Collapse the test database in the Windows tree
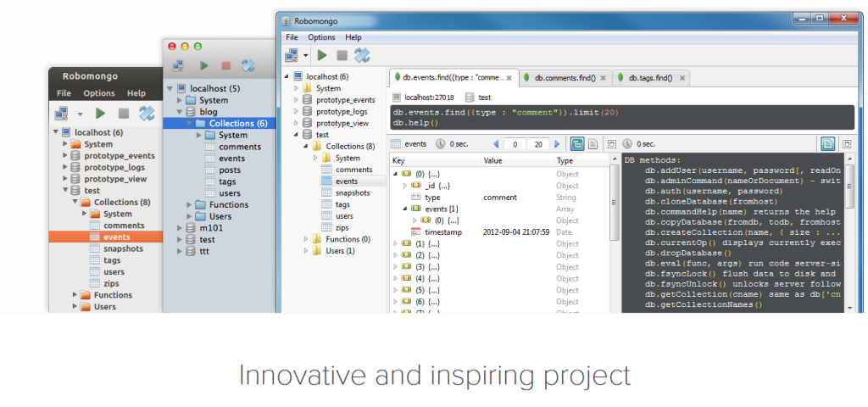This screenshot has height=407, width=868. pos(296,135)
